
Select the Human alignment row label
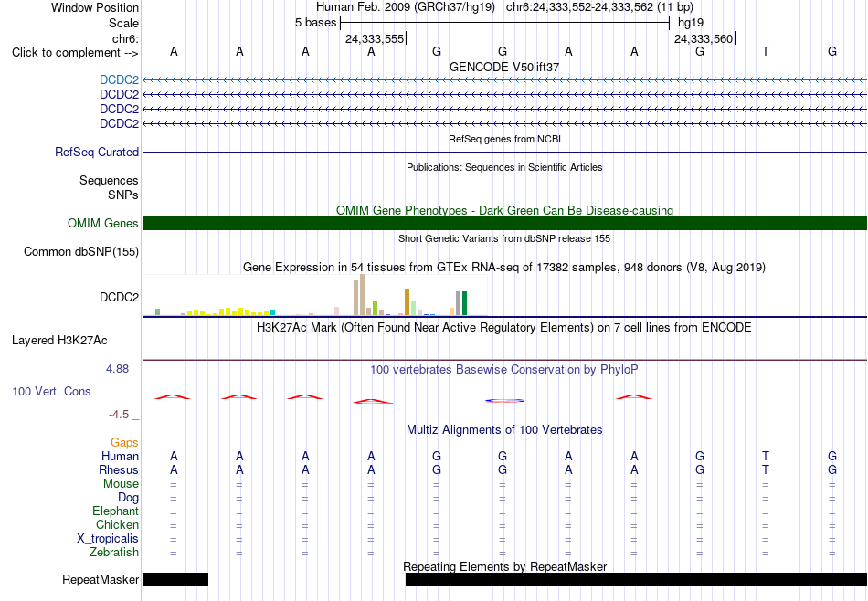(120, 456)
